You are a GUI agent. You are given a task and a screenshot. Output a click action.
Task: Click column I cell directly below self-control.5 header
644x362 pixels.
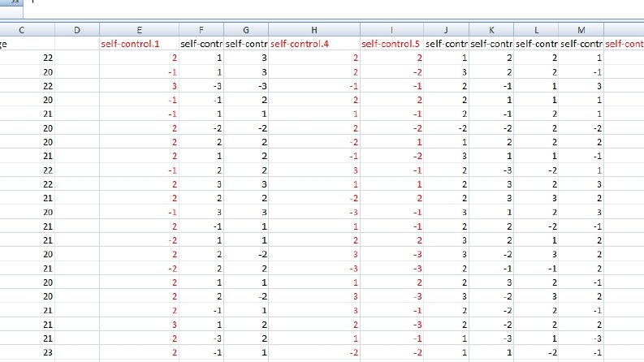(x=391, y=58)
